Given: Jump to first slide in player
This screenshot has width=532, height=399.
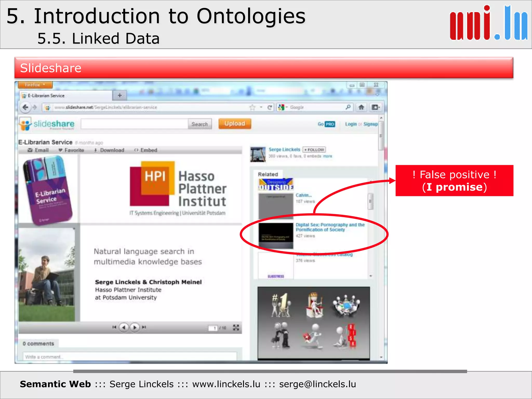Looking at the screenshot, I should (114, 327).
